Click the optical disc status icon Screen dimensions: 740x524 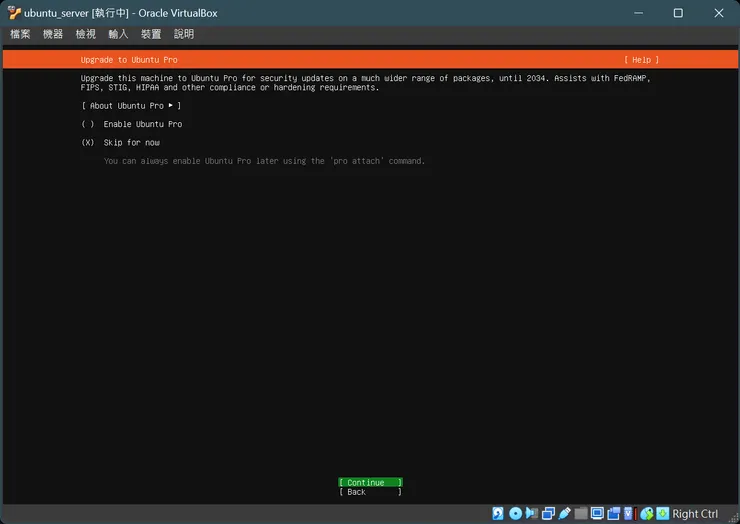tap(515, 514)
